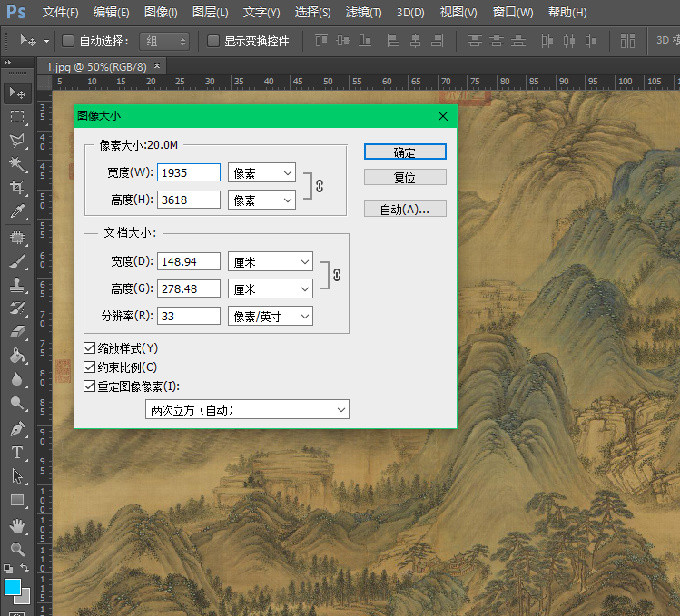This screenshot has height=616, width=680.
Task: Select the Type tool
Action: tap(17, 453)
